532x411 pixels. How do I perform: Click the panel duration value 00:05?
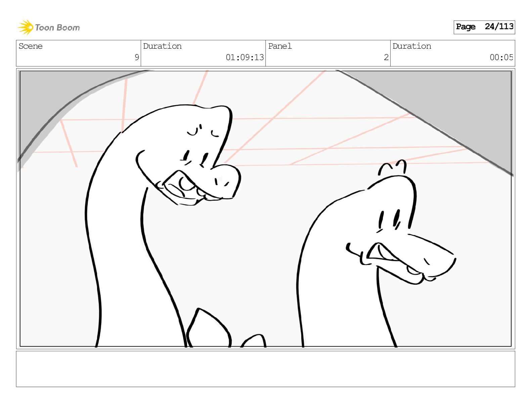point(501,57)
